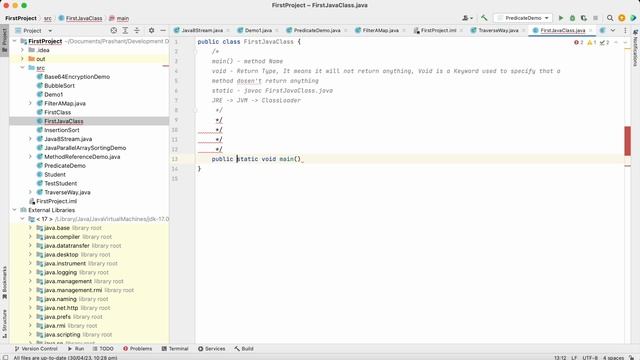Collapse the FirstProject root folder
This screenshot has width=640, height=360.
click(14, 41)
